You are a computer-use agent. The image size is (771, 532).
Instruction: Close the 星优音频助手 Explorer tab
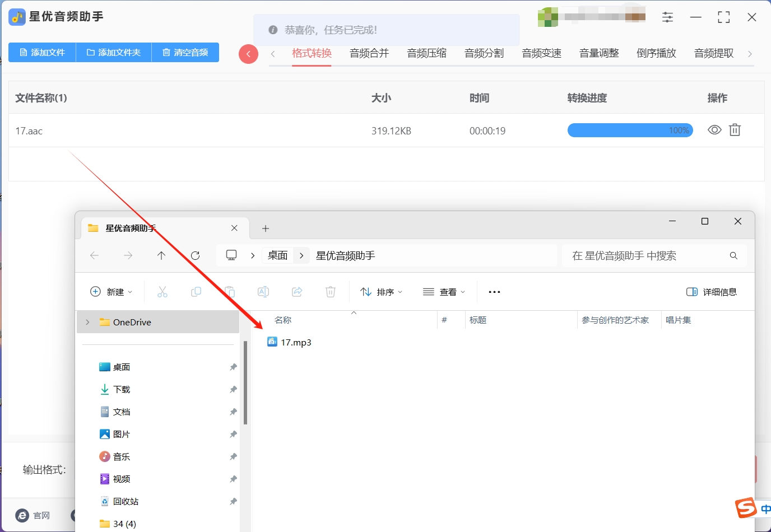pos(234,228)
